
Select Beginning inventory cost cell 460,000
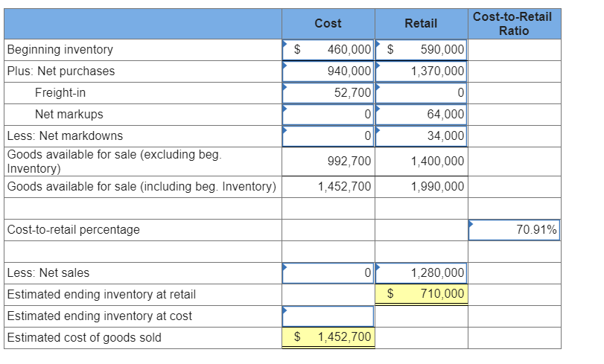coord(328,50)
